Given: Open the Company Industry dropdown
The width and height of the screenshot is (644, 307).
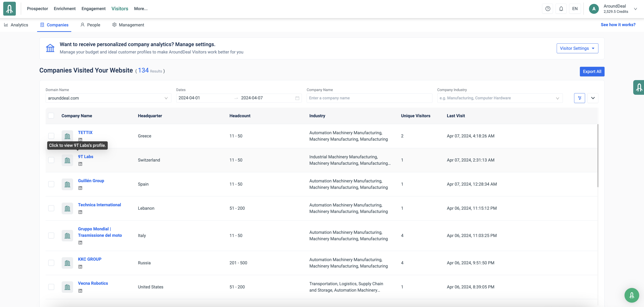Looking at the screenshot, I should pos(499,98).
